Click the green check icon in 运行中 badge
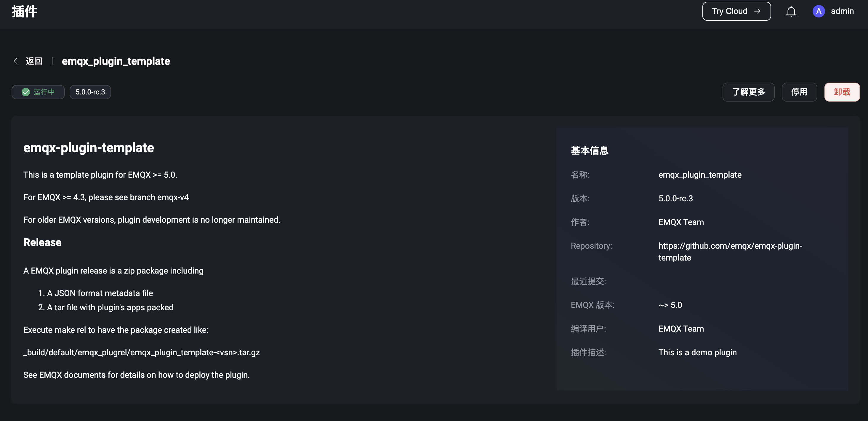The height and width of the screenshot is (421, 868). (x=25, y=92)
